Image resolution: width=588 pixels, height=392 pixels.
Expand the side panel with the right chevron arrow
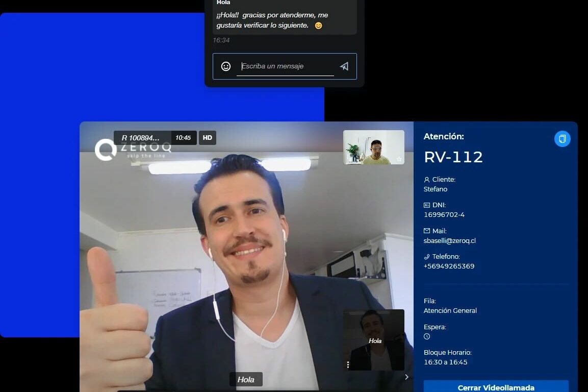(x=406, y=377)
